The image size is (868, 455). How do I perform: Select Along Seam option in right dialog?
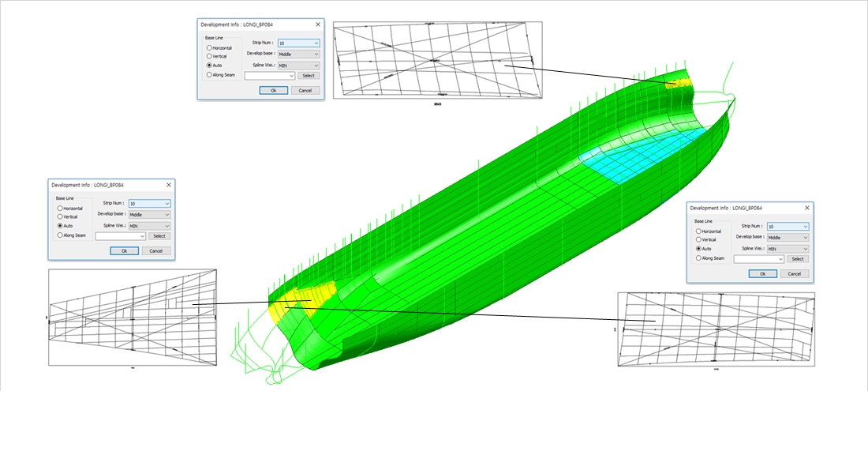tap(698, 258)
